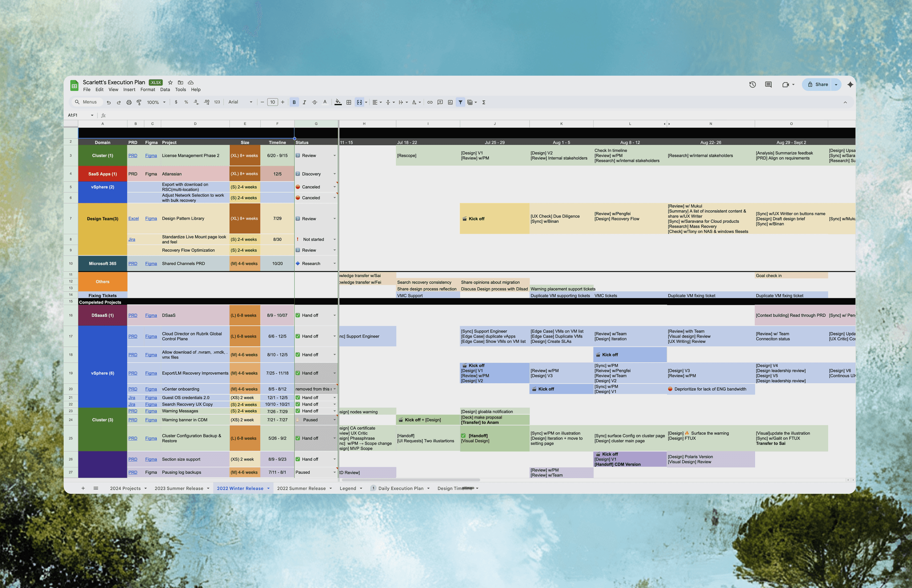Open the Arial font dropdown
The image size is (912, 588).
(240, 102)
